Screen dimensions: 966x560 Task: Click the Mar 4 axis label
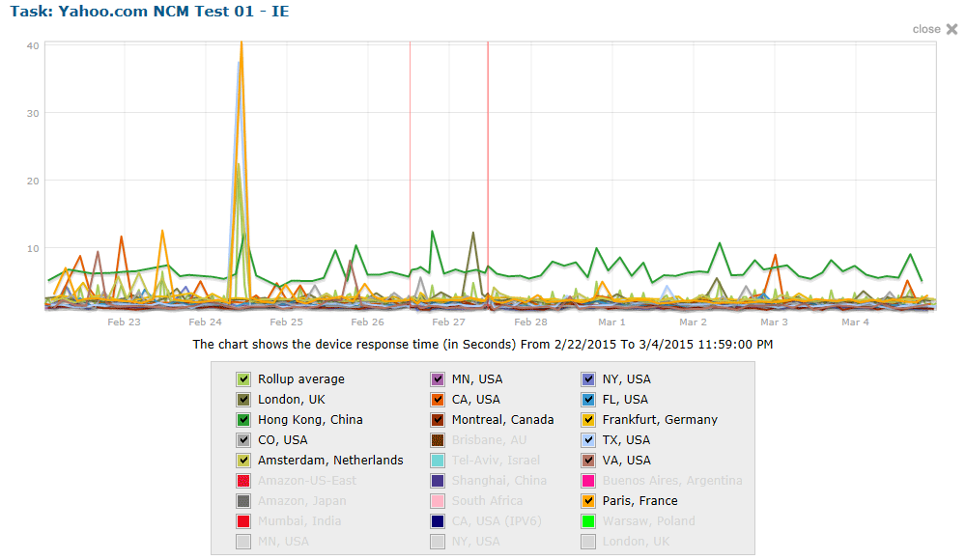tap(855, 322)
